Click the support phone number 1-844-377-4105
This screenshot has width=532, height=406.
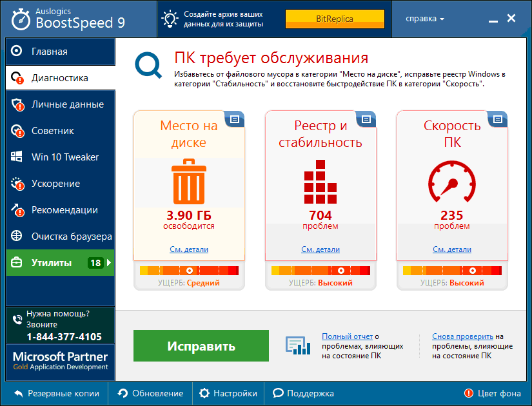pos(64,337)
